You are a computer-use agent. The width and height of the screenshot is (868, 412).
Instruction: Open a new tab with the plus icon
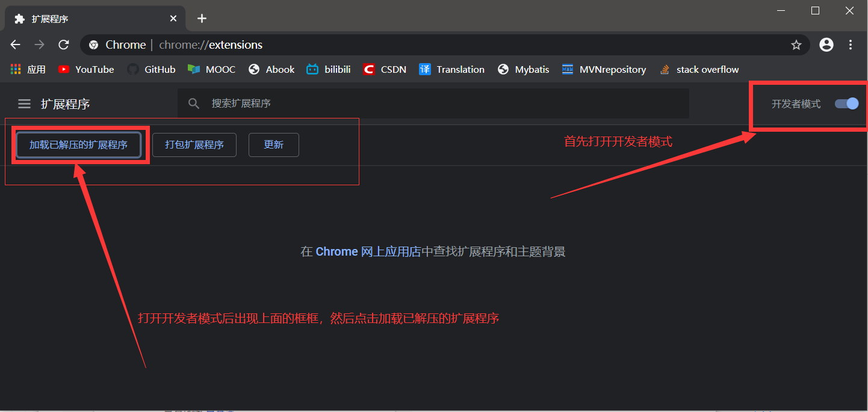pyautogui.click(x=202, y=19)
